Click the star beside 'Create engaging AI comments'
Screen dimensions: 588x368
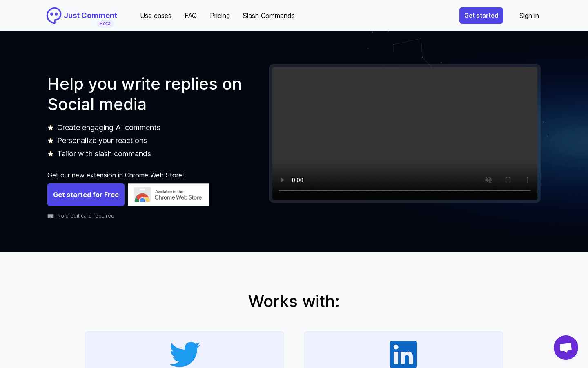[51, 128]
